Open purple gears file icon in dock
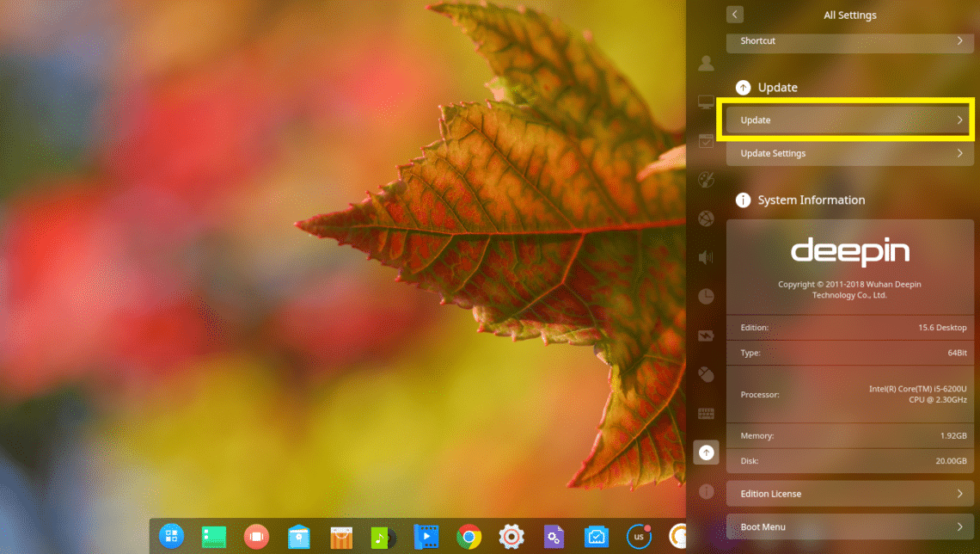The image size is (980, 554). click(554, 537)
